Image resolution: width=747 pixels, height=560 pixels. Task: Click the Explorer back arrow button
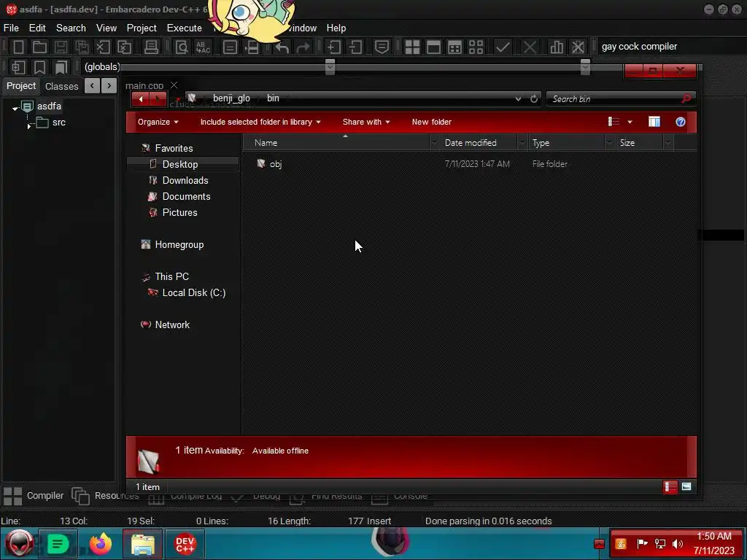click(x=141, y=99)
